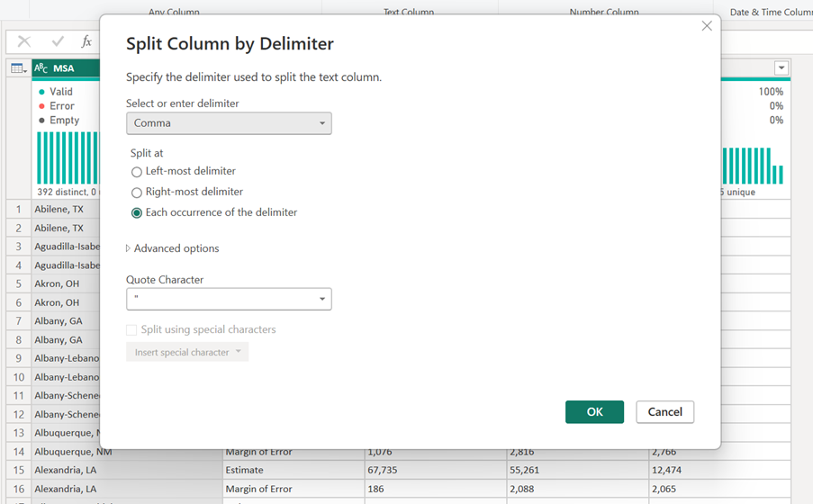Select the MSA column header
Image resolution: width=813 pixels, height=504 pixels.
click(66, 68)
